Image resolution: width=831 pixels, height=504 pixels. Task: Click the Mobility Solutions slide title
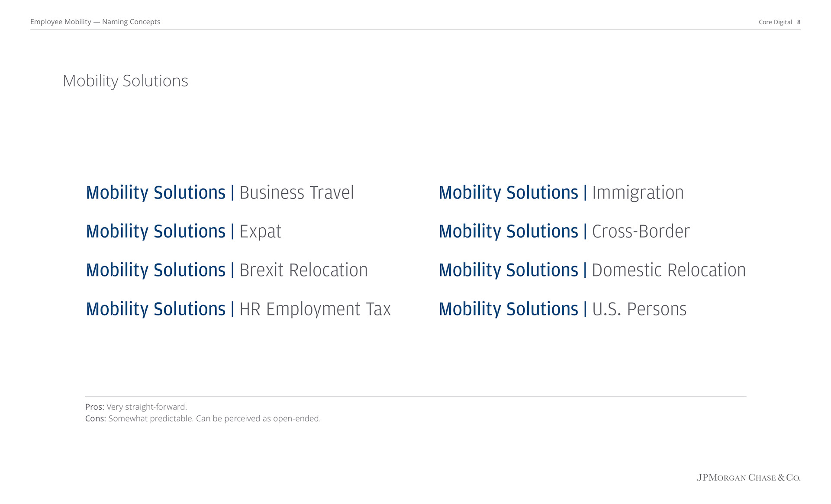pos(126,81)
